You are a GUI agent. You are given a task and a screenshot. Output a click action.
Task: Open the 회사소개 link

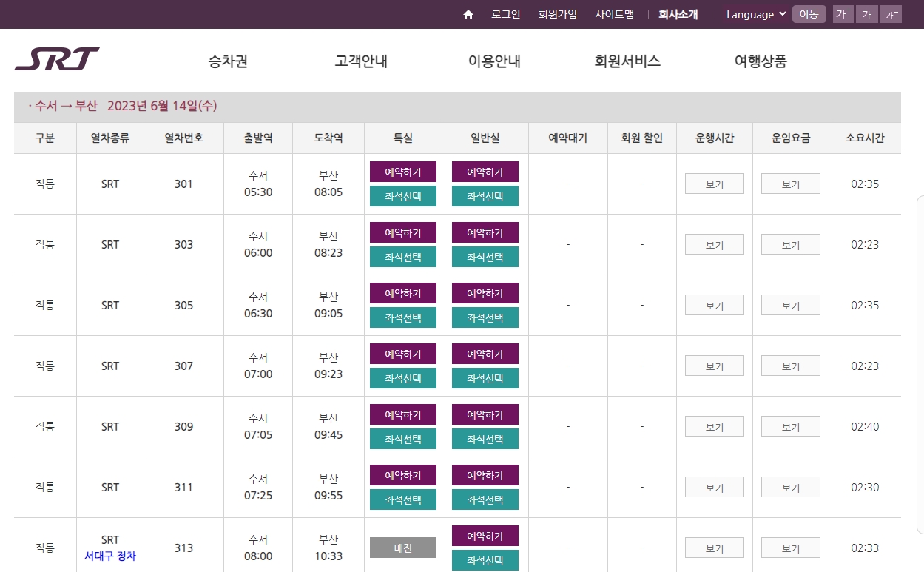click(678, 14)
